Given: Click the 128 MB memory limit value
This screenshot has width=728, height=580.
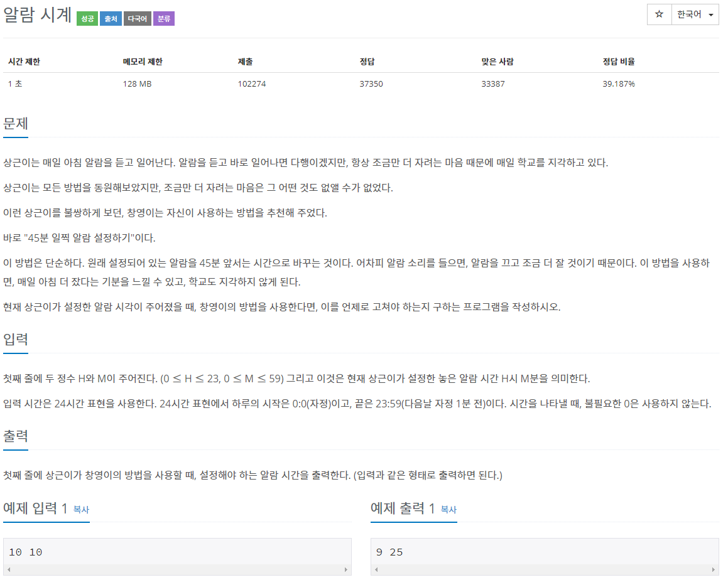Looking at the screenshot, I should point(137,84).
